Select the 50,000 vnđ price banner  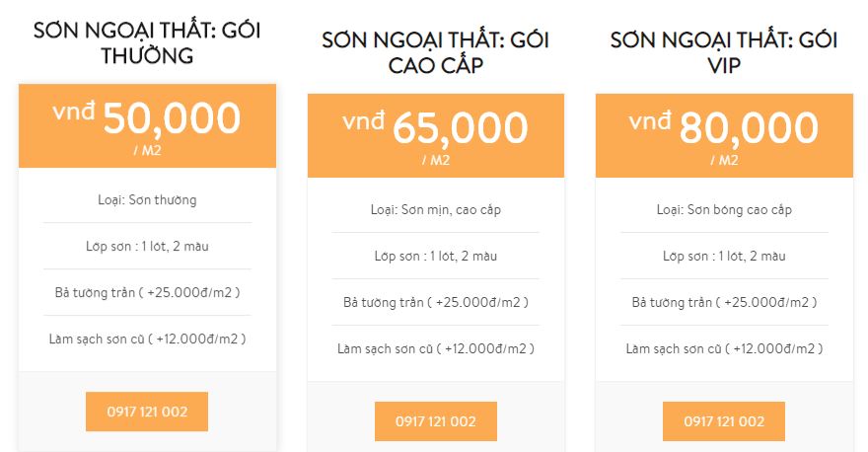(x=147, y=125)
